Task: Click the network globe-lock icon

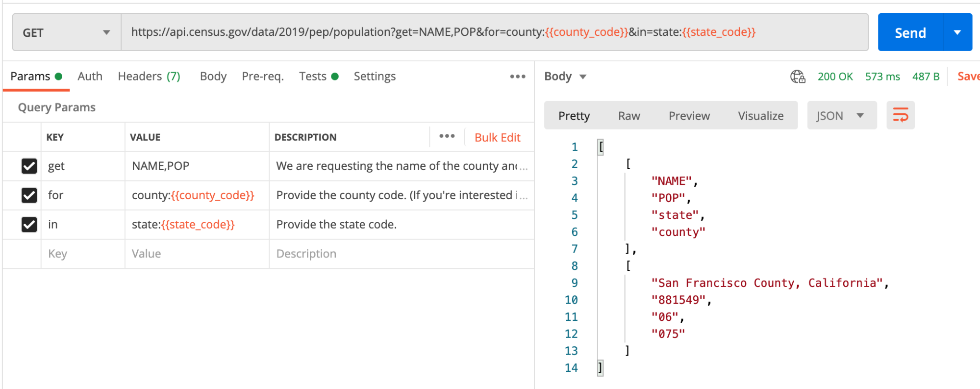Action: pos(798,77)
